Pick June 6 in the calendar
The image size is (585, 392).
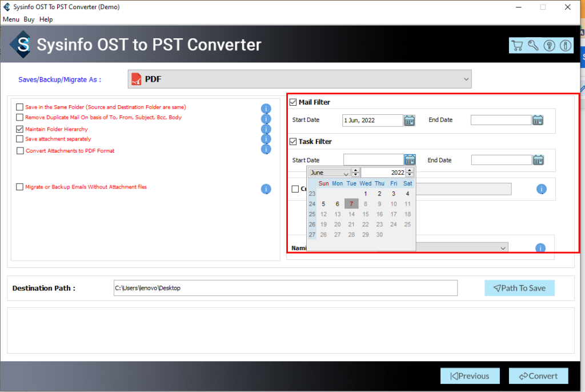[x=337, y=204]
